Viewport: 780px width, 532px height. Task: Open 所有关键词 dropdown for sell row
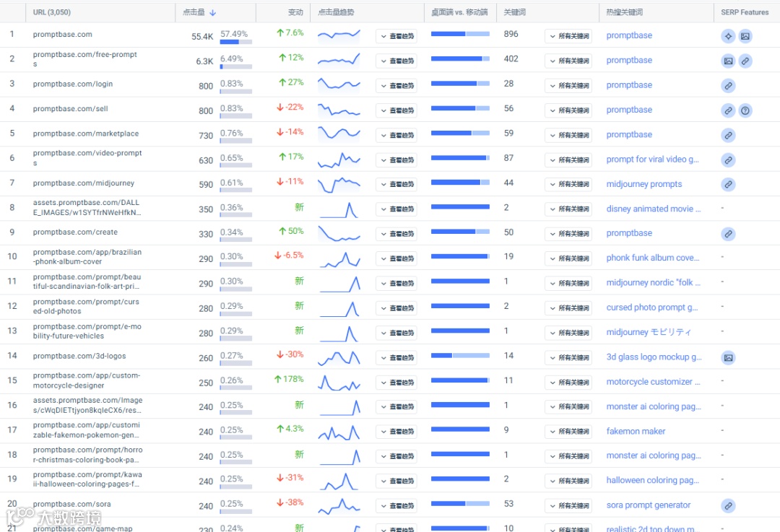point(568,110)
